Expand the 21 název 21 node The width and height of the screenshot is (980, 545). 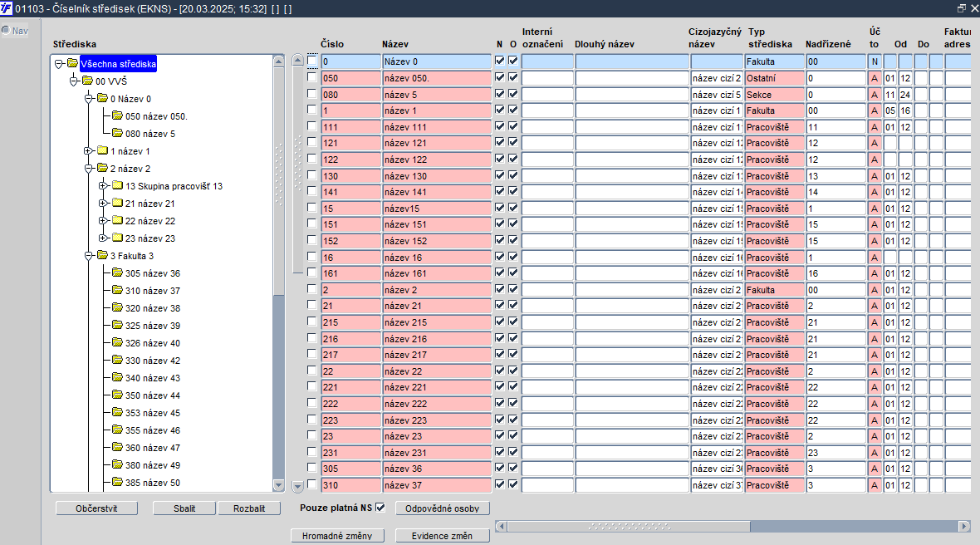(104, 204)
